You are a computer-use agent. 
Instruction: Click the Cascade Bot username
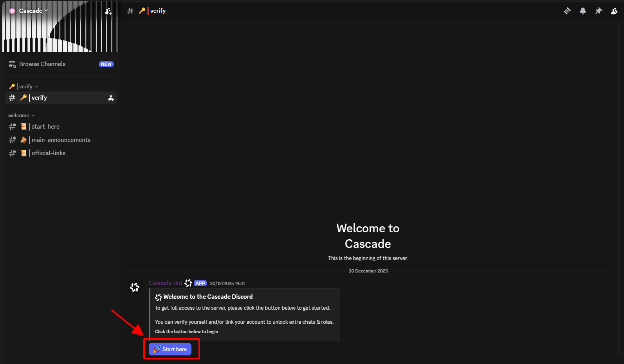click(165, 283)
